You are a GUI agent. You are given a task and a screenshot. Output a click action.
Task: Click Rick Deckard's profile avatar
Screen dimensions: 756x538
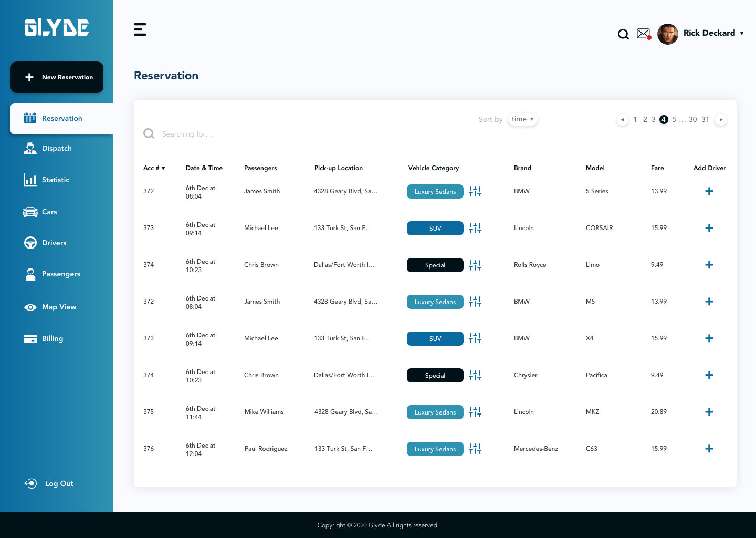[668, 34]
